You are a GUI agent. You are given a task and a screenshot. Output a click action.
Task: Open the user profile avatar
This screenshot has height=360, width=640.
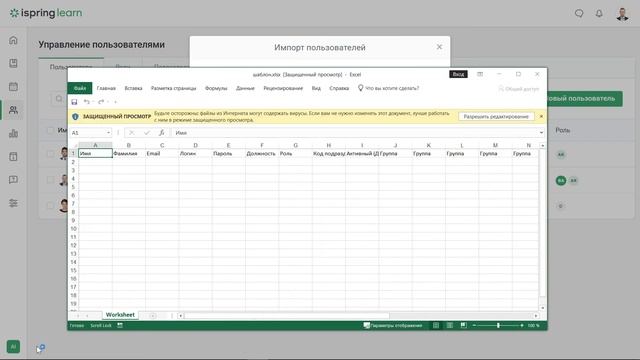(622, 13)
